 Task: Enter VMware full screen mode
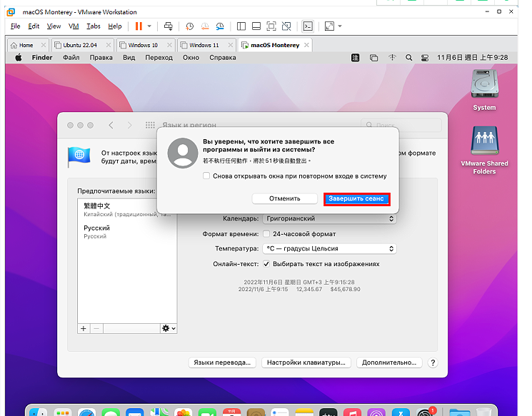(271, 26)
